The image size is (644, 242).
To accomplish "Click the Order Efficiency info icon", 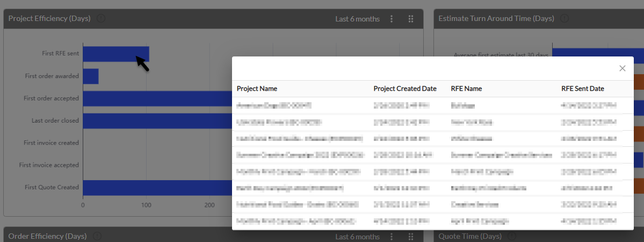I will (97, 236).
